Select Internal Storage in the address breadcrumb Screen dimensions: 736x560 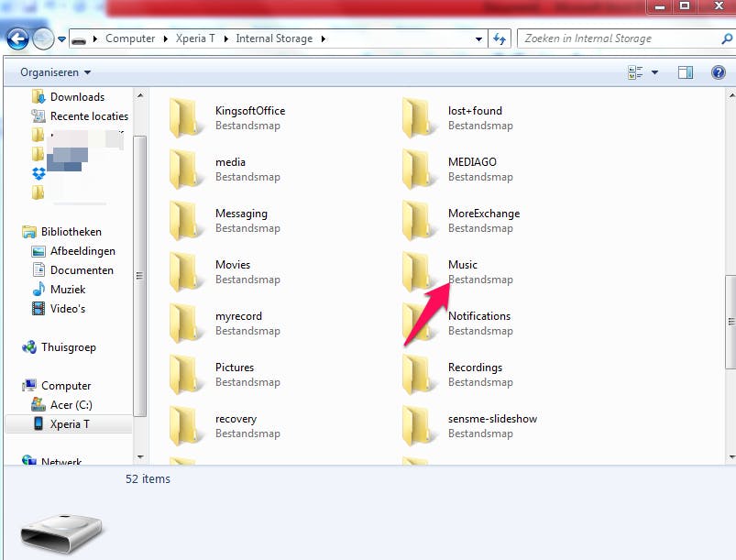[x=274, y=38]
